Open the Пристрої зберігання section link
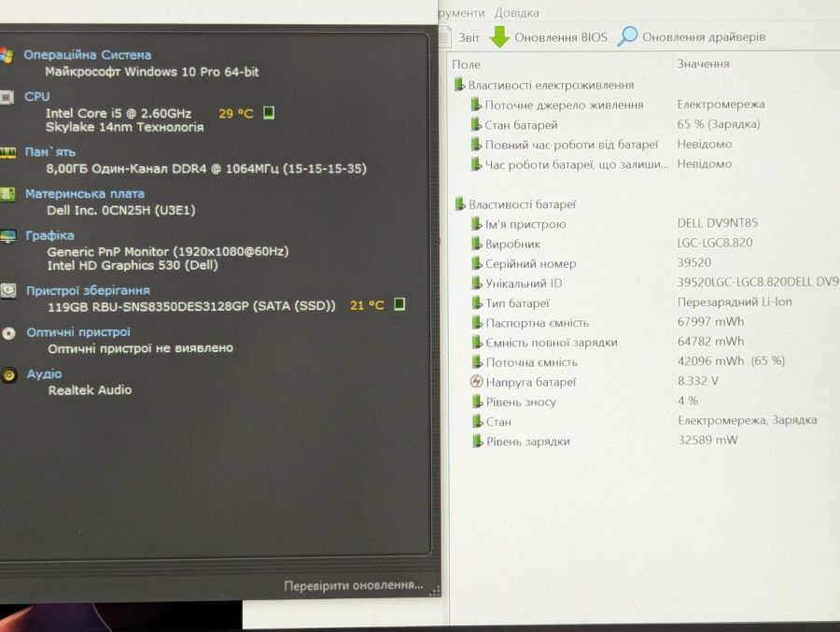 point(88,290)
